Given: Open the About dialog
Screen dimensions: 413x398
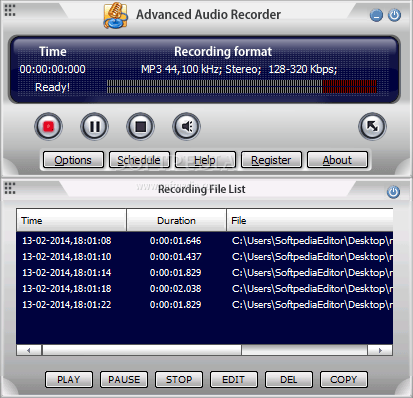Looking at the screenshot, I should tap(337, 160).
